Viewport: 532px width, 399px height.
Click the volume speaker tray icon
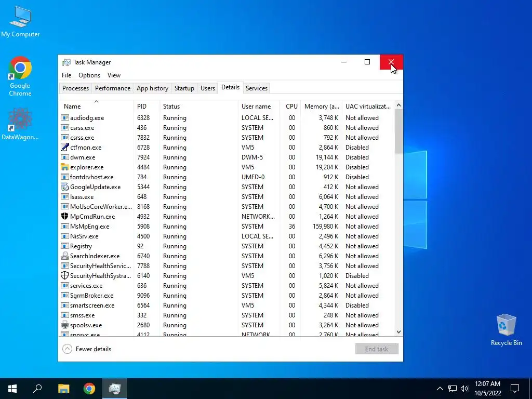tap(464, 389)
